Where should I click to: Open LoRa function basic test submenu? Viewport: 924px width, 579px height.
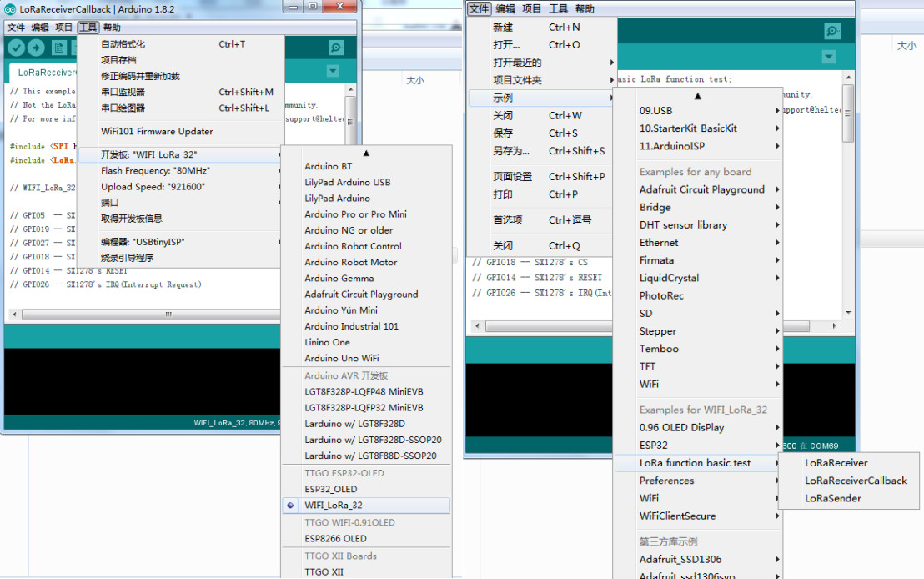tap(698, 463)
